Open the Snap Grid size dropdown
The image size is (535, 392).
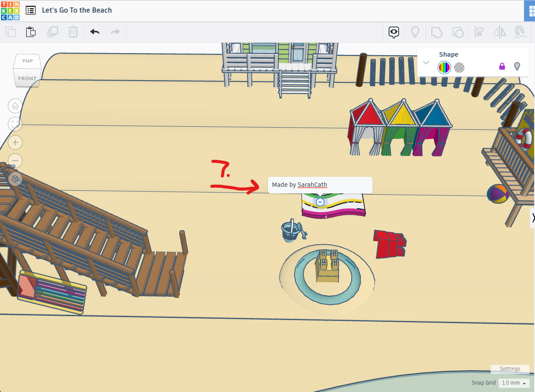[x=513, y=382]
